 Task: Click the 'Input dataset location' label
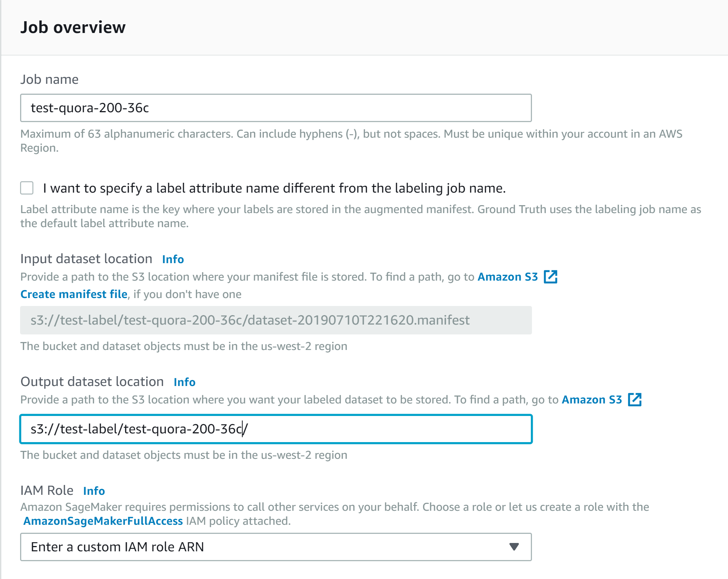[x=86, y=259]
